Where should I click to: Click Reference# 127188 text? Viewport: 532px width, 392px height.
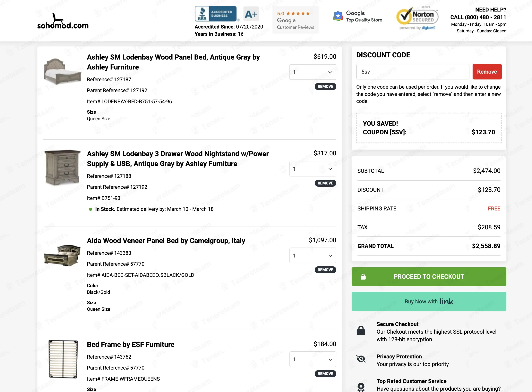pyautogui.click(x=109, y=176)
